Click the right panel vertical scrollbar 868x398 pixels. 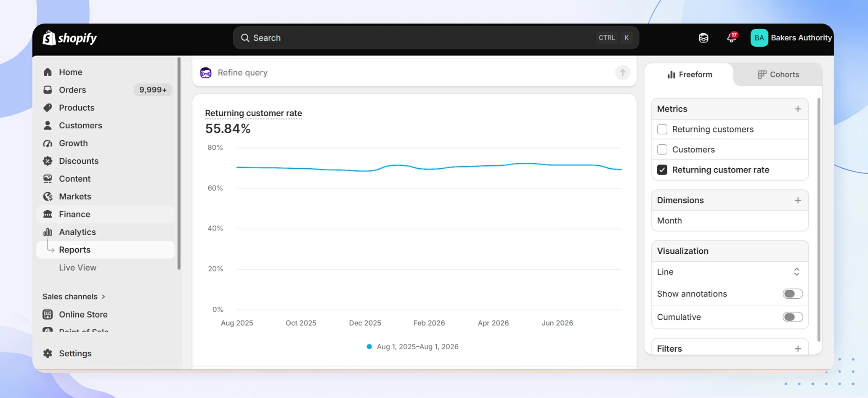tap(818, 219)
